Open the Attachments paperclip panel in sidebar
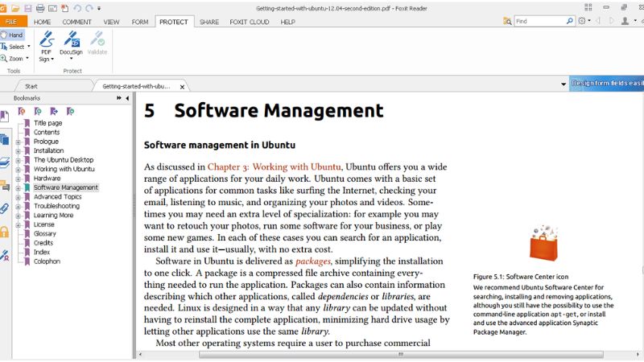This screenshot has width=644, height=362. click(x=5, y=208)
